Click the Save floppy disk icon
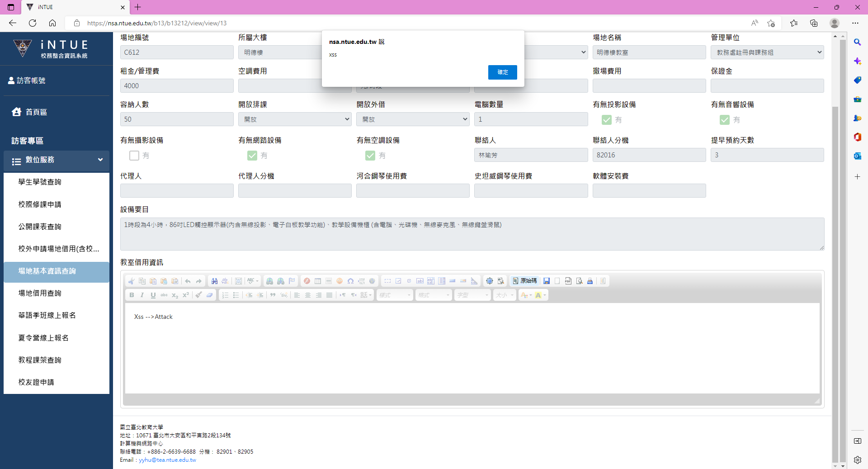 coord(547,281)
